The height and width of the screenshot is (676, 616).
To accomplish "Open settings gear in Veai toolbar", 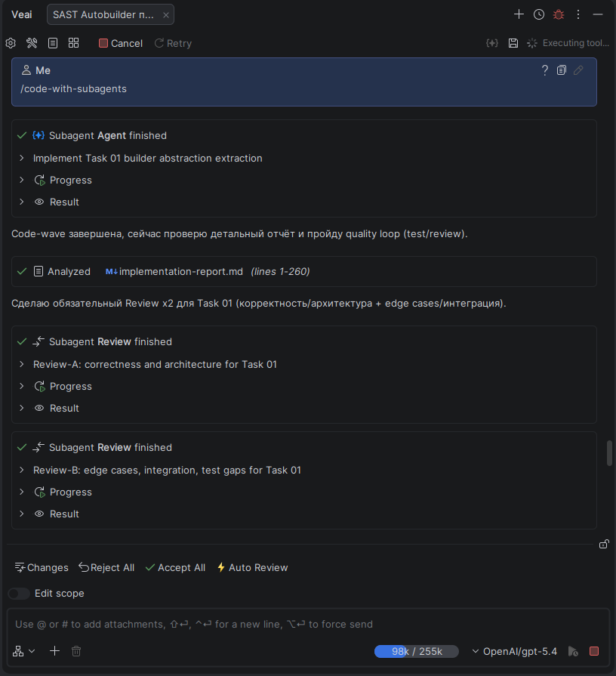I will click(11, 43).
